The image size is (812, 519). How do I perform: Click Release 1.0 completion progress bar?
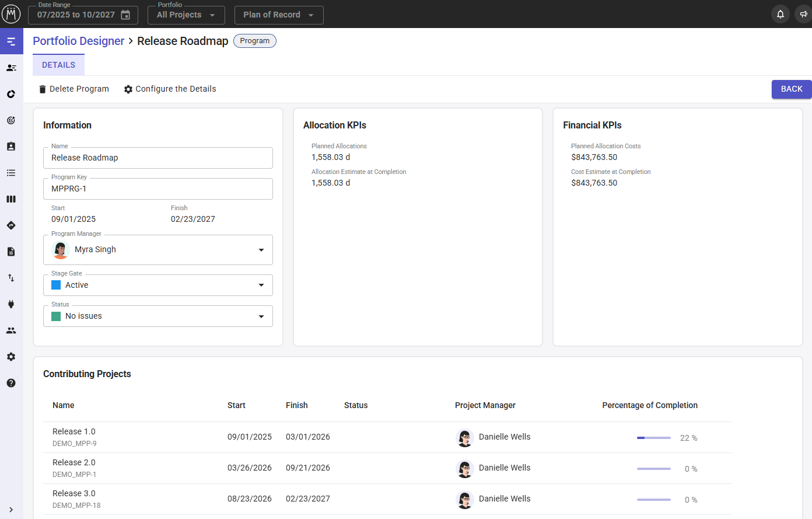[x=653, y=438]
